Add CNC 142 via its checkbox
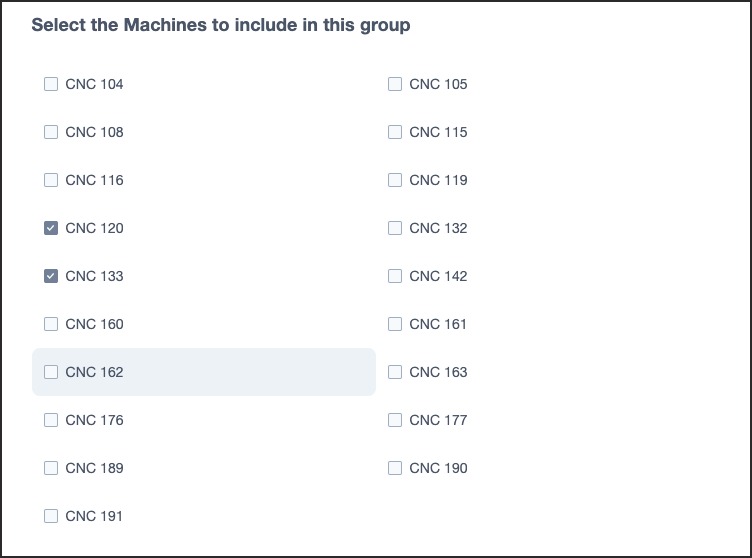Image resolution: width=752 pixels, height=558 pixels. pos(395,276)
